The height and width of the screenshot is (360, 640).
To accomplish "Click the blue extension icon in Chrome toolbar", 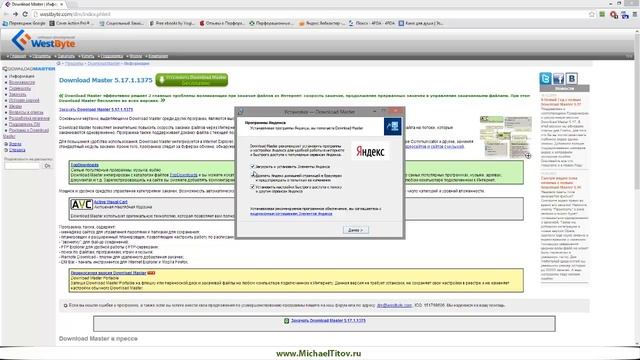I will click(x=624, y=15).
